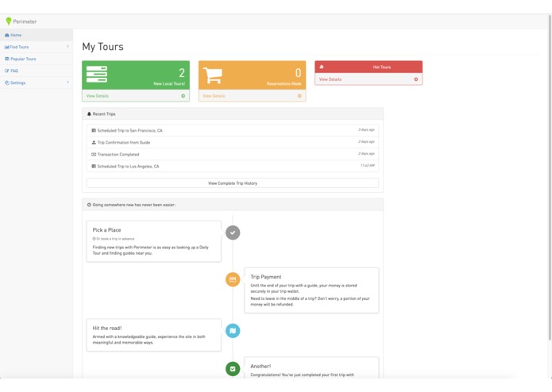Click the Hot Tours red header
This screenshot has width=552, height=392.
tap(369, 67)
